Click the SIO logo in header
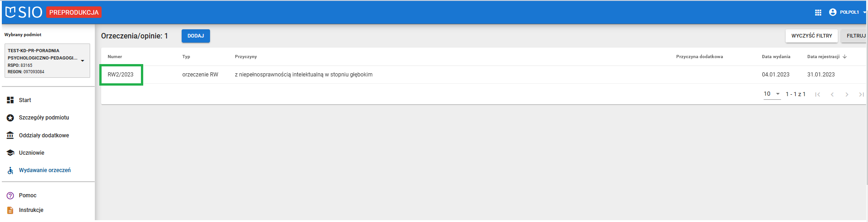This screenshot has height=222, width=868. point(24,12)
